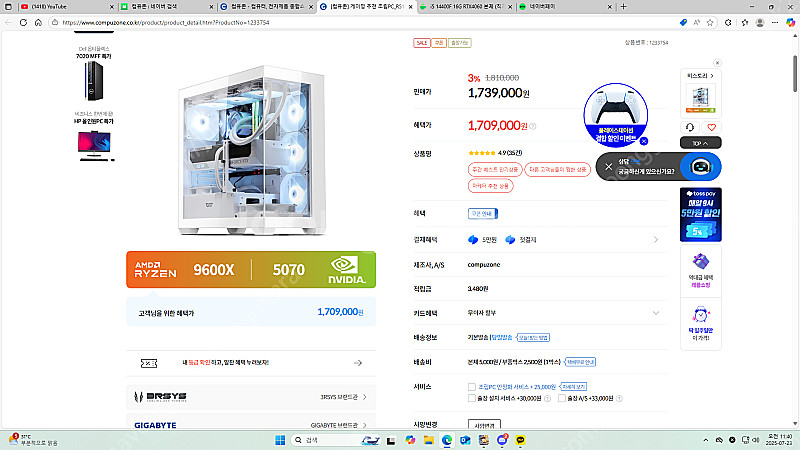Open details button for PC care service
This screenshot has width=800, height=450.
pos(573,387)
